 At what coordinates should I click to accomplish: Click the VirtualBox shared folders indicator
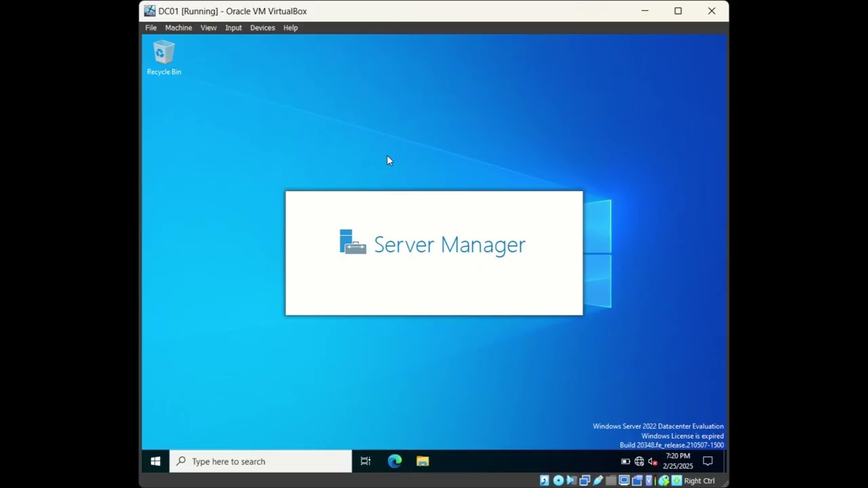[611, 481]
